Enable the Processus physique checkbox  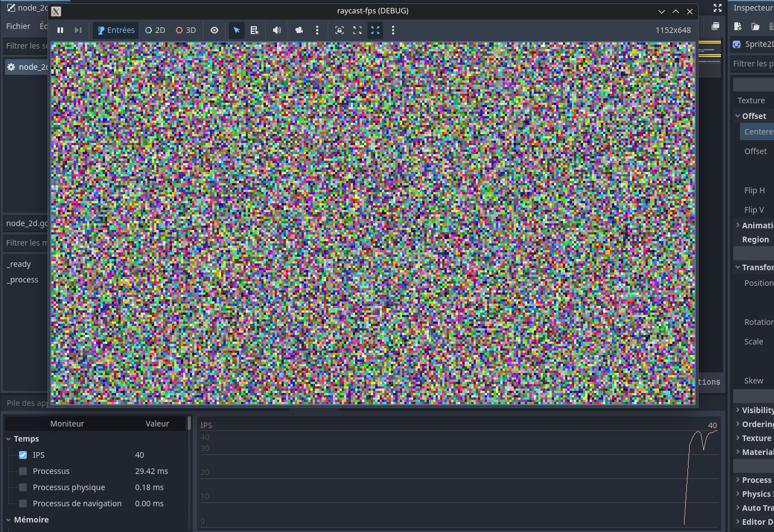(x=23, y=487)
